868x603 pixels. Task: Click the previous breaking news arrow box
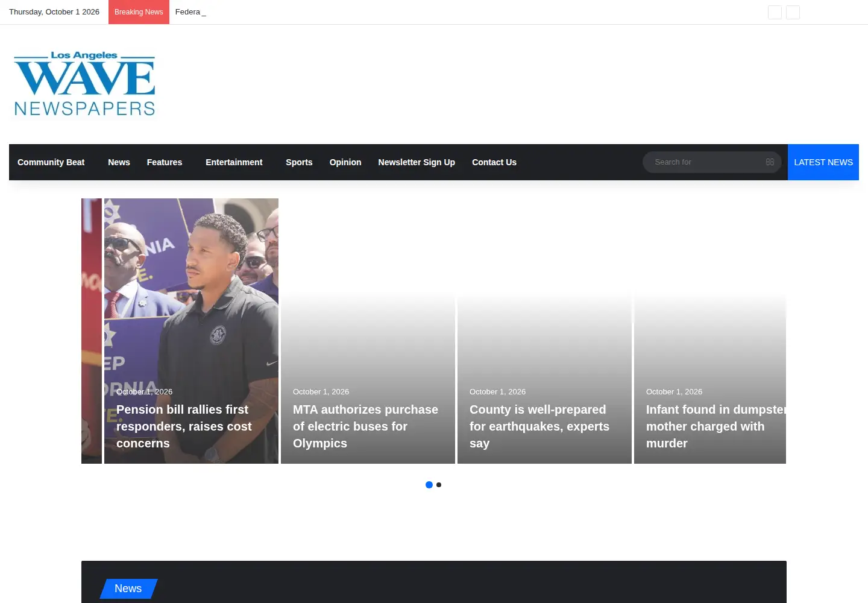pyautogui.click(x=775, y=12)
